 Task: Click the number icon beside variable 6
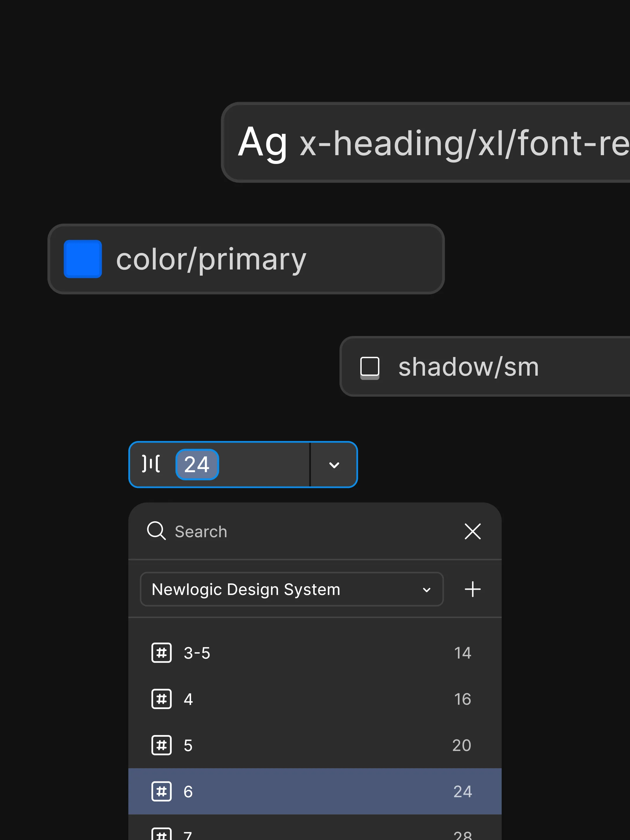[161, 791]
